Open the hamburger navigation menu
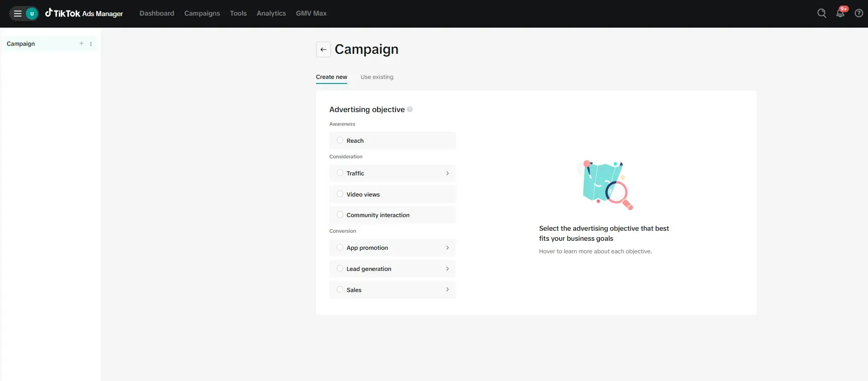The height and width of the screenshot is (381, 868). (x=18, y=14)
